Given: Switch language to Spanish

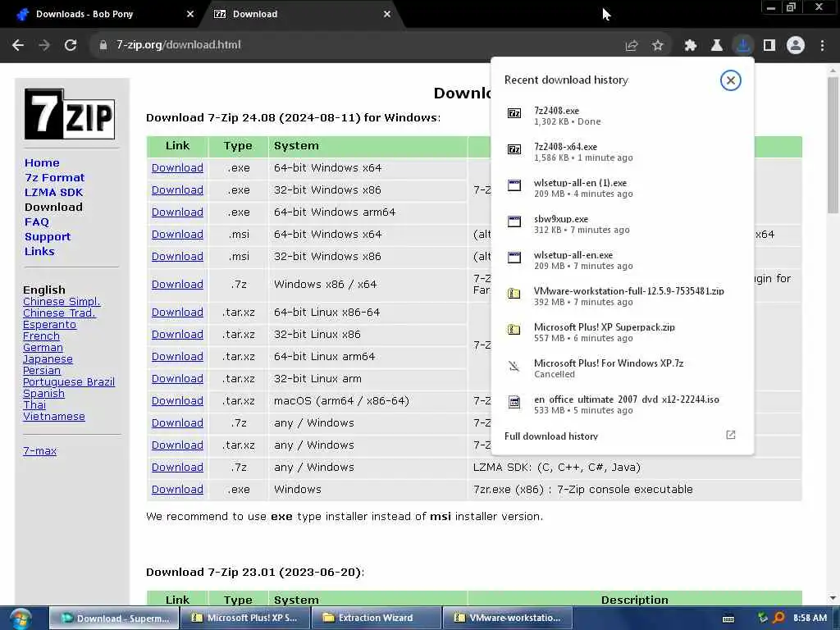Looking at the screenshot, I should click(43, 393).
